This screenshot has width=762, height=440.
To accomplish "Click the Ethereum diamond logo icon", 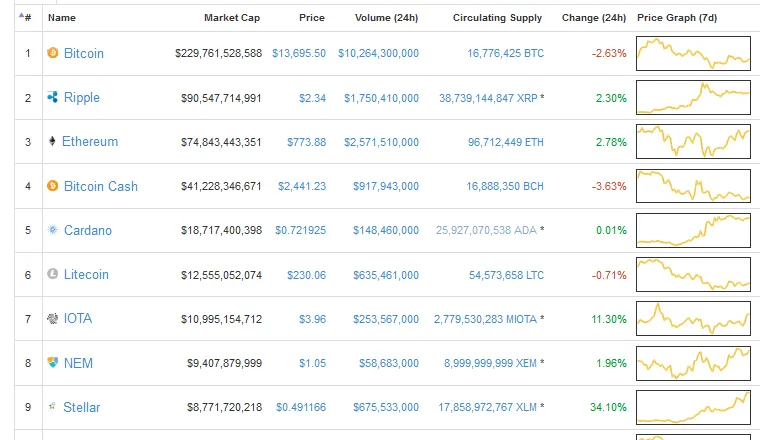I will point(52,141).
